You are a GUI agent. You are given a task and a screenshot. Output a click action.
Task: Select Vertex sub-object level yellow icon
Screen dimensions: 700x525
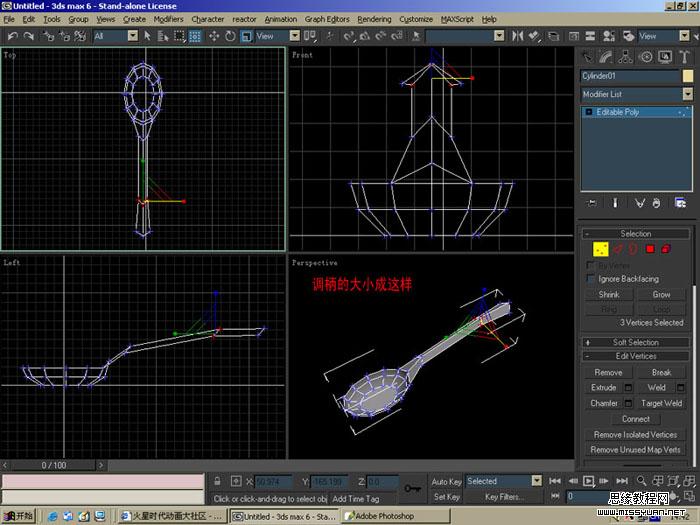click(x=600, y=249)
